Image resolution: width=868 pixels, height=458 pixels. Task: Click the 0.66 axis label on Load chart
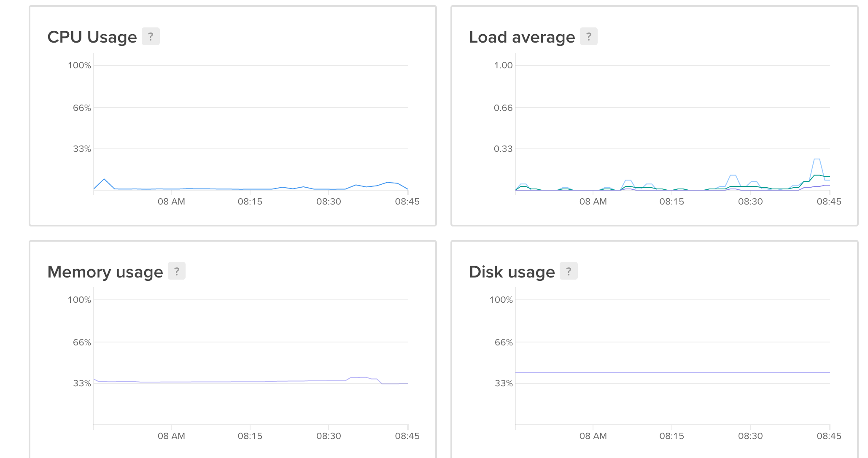coord(503,108)
